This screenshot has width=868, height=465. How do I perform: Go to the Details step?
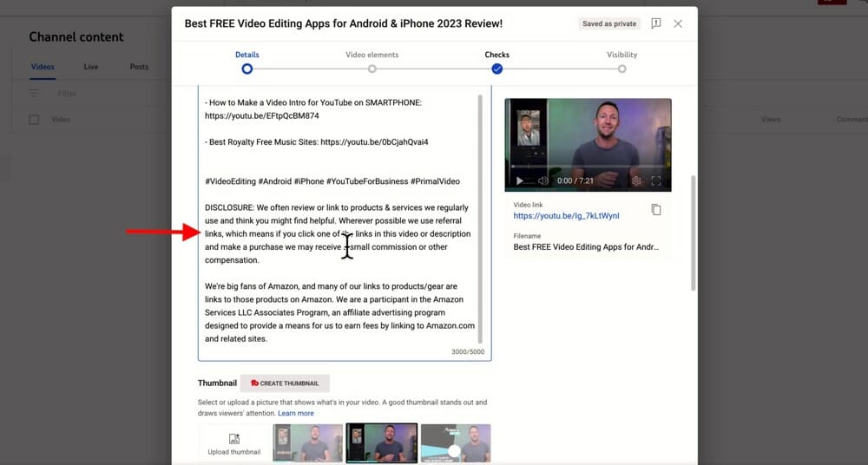[x=247, y=69]
